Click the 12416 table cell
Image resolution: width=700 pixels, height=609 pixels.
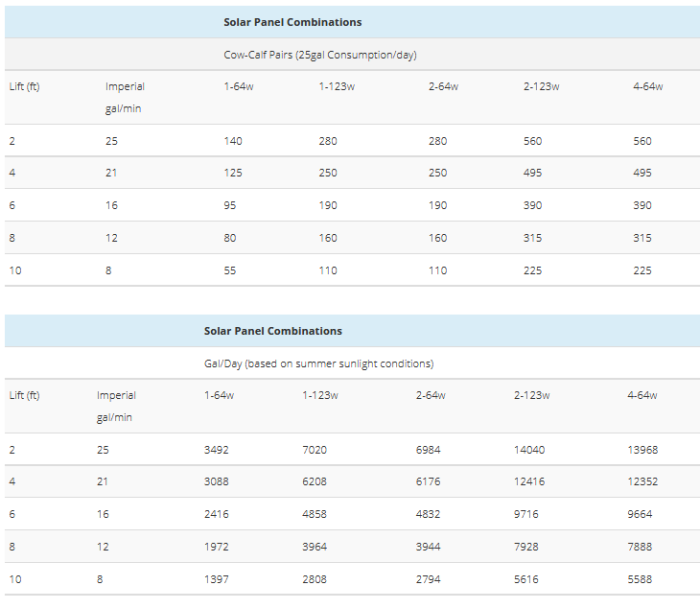(529, 482)
